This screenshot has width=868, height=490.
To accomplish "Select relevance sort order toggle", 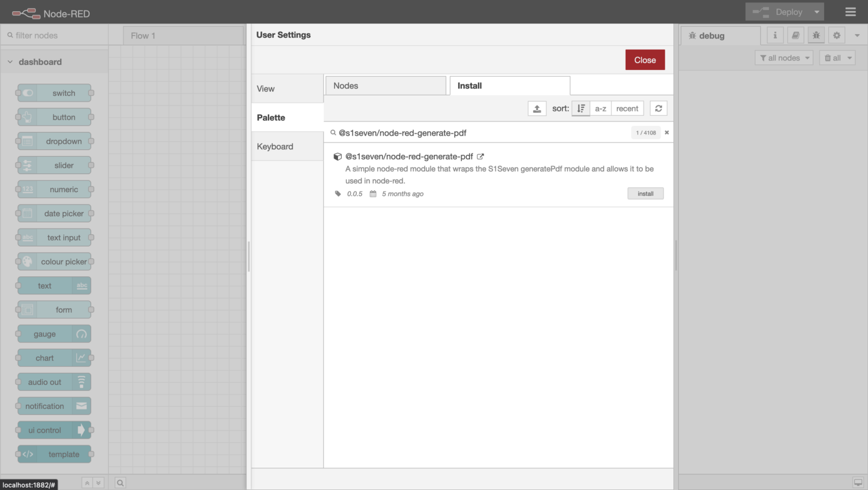I will point(580,108).
